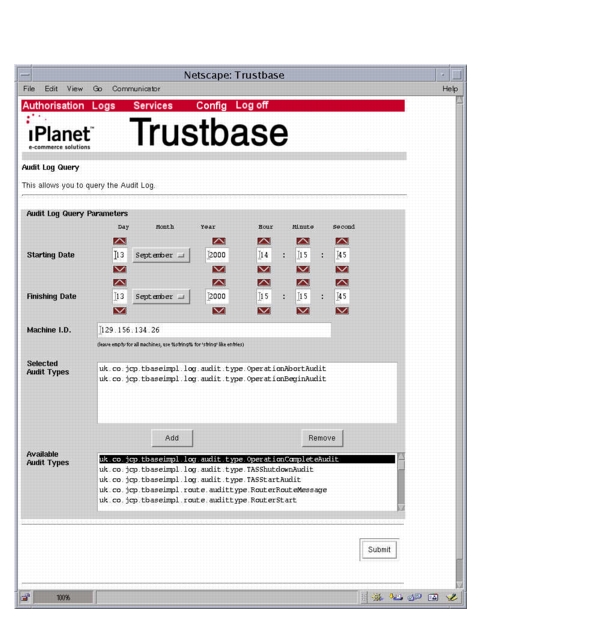Click the Available Audit Types list scrollbar

[x=401, y=482]
